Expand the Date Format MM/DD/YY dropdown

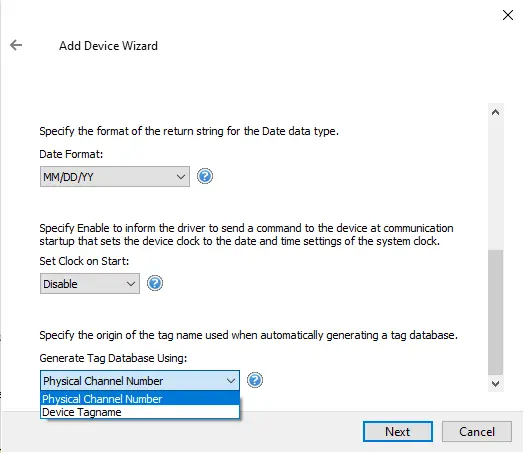coord(115,176)
